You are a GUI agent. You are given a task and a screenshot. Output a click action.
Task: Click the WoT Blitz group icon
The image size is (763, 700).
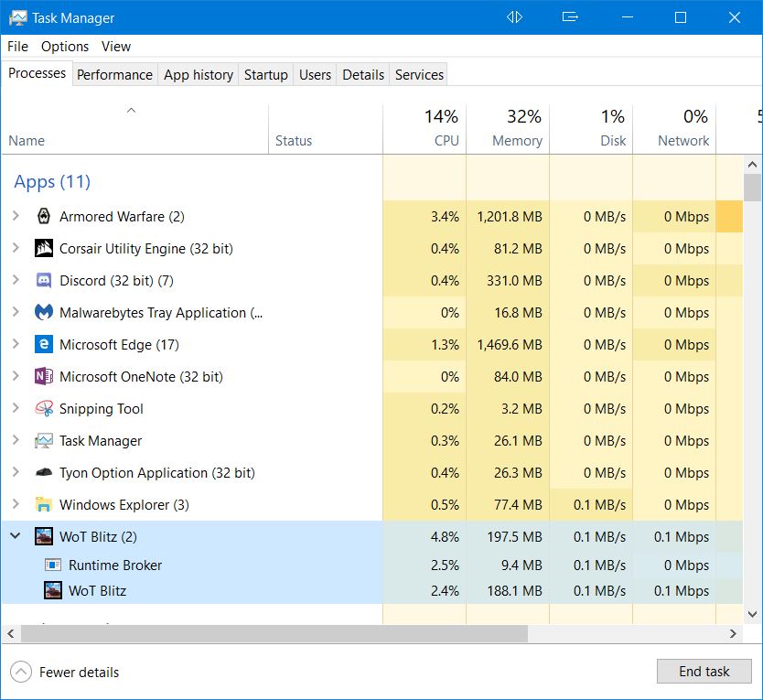click(44, 536)
